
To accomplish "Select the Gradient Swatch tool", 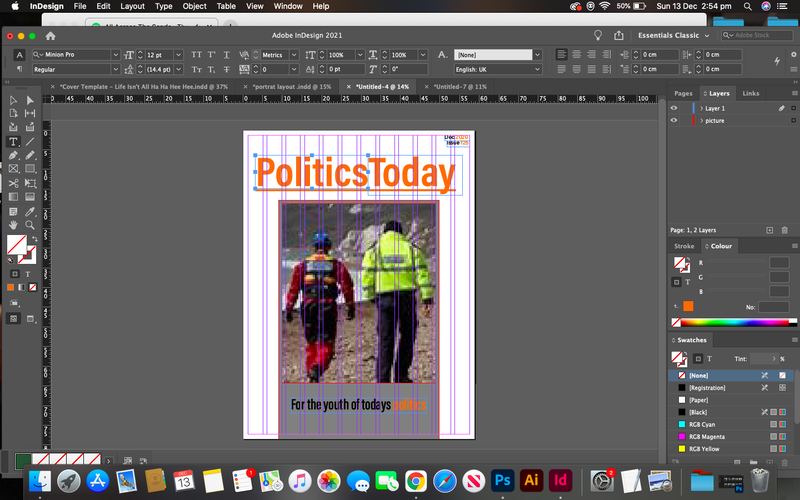I will pyautogui.click(x=13, y=196).
